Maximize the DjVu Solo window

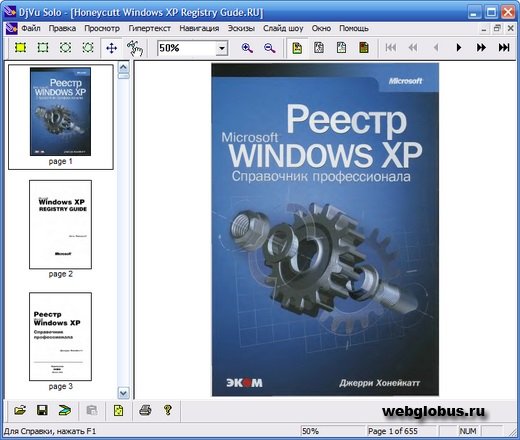pyautogui.click(x=491, y=13)
